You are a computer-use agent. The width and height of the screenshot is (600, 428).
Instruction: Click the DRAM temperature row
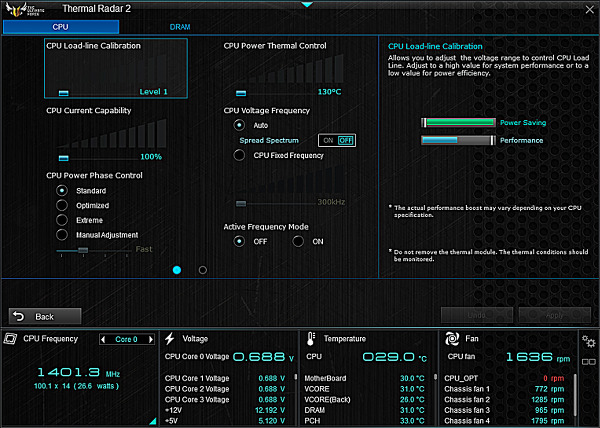(x=365, y=410)
